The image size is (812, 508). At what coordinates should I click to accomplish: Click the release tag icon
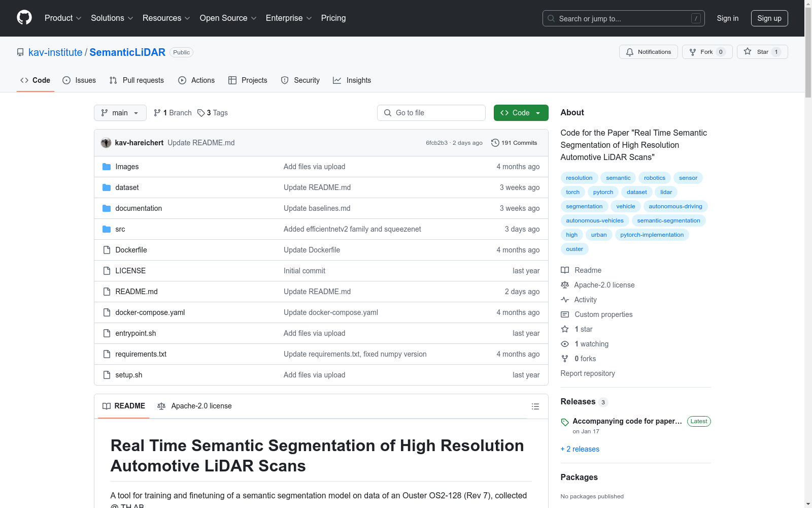coord(565,422)
